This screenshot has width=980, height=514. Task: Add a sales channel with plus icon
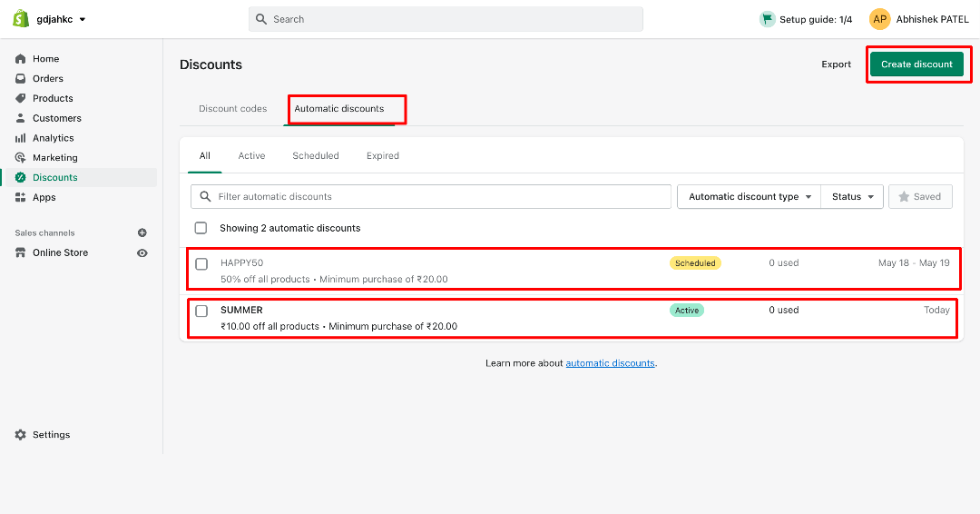point(142,232)
